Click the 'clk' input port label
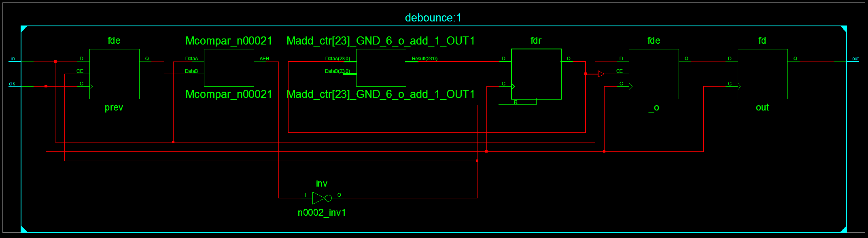Viewport: 868px width, 238px height. point(12,84)
